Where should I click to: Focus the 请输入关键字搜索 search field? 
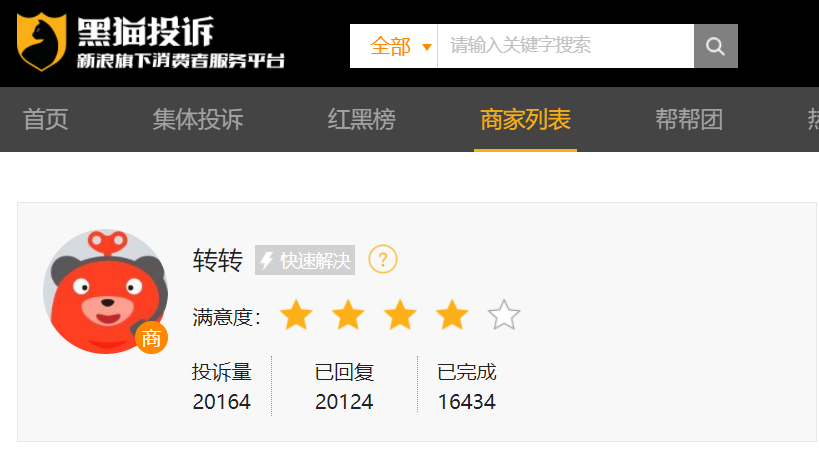click(x=566, y=46)
